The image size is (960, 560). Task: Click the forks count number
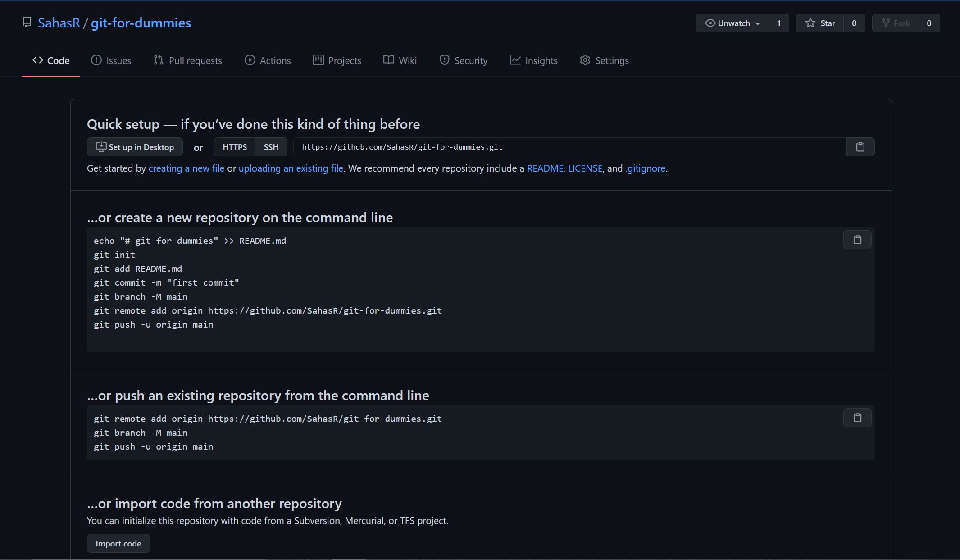pyautogui.click(x=928, y=23)
